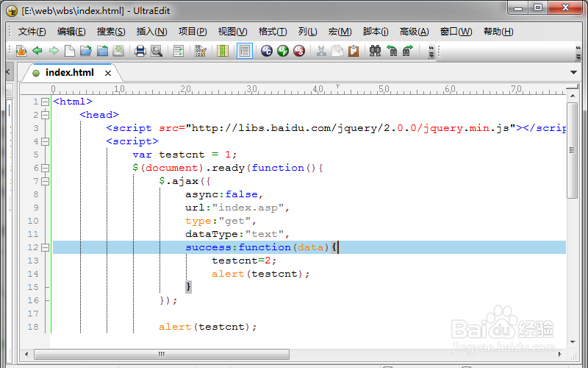Collapse the fold at line 4 script
This screenshot has height=368, width=588.
[45, 141]
